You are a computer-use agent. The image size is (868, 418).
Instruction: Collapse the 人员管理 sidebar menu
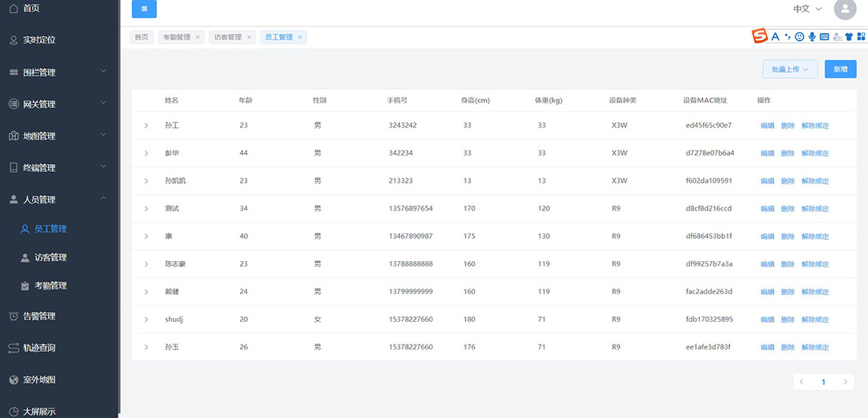click(x=103, y=199)
